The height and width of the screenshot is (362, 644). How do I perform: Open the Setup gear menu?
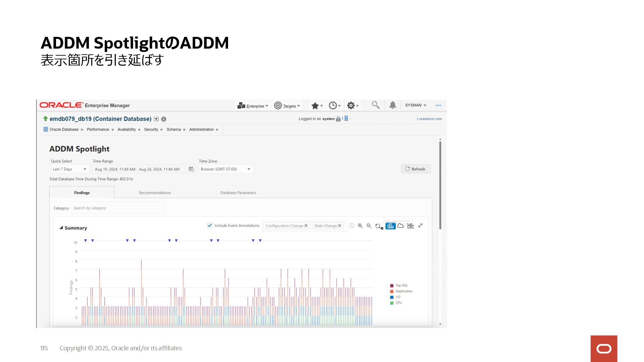353,106
